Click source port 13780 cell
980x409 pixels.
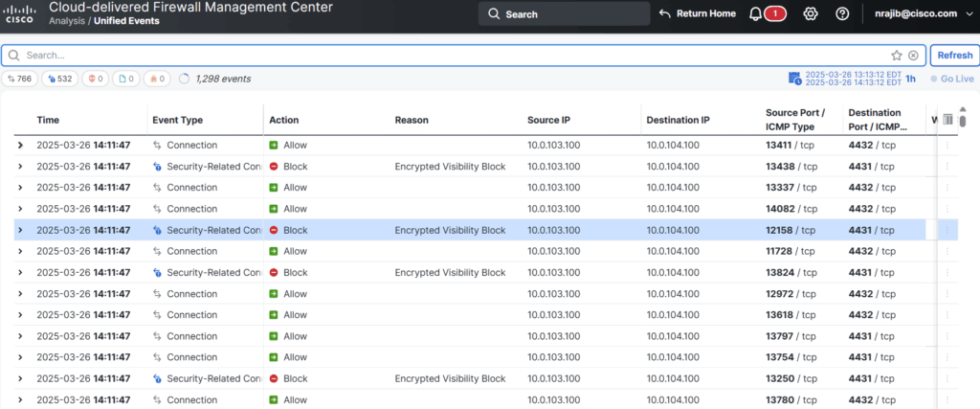791,400
